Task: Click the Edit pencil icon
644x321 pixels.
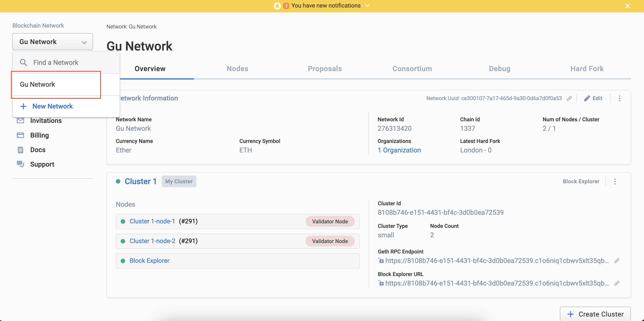Action: point(587,98)
